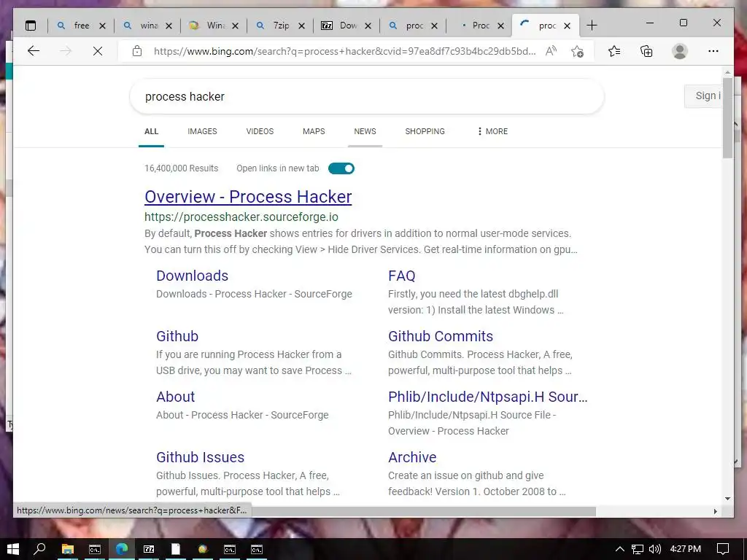Switch to the 7zip search tab

pos(274,26)
